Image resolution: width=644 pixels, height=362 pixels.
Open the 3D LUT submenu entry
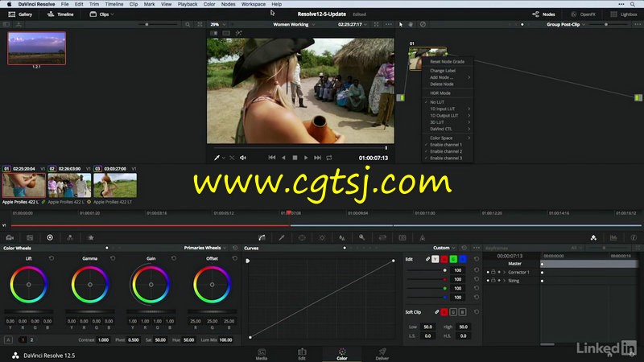pos(448,122)
